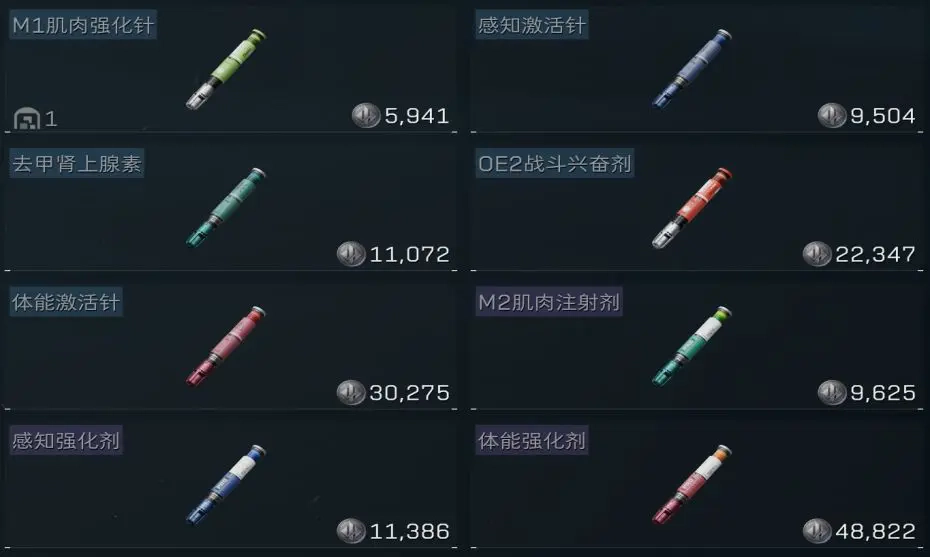930x557 pixels.
Task: Select the 去甲肾上腺素 title label
Action: (x=77, y=163)
